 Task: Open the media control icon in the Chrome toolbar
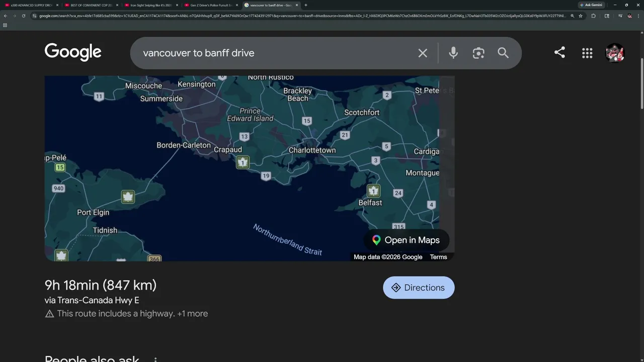[x=620, y=16]
